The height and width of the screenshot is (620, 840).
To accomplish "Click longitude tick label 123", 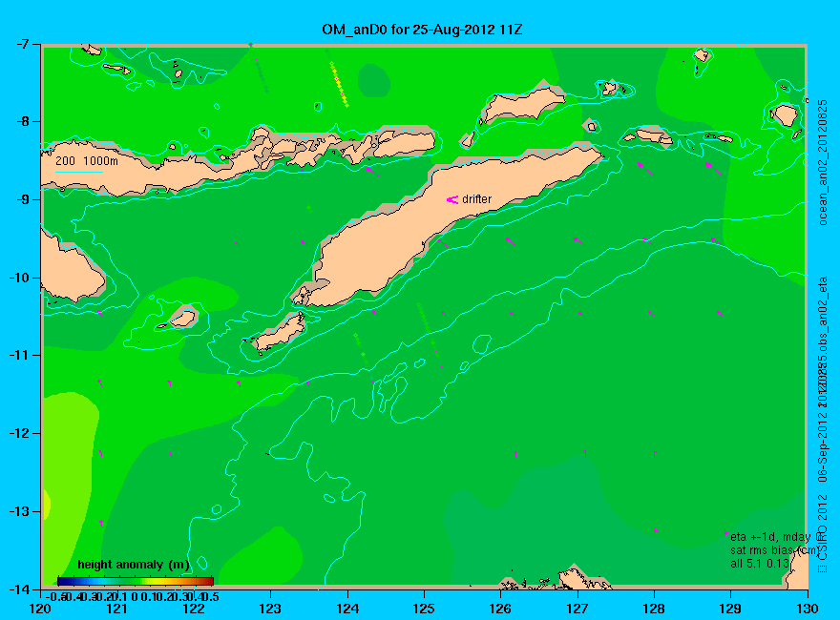I will (x=270, y=609).
